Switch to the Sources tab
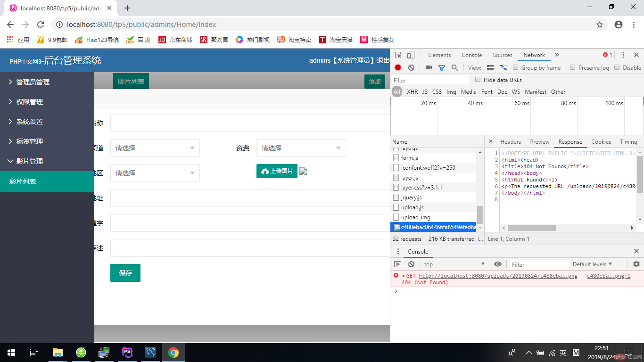 (x=503, y=55)
